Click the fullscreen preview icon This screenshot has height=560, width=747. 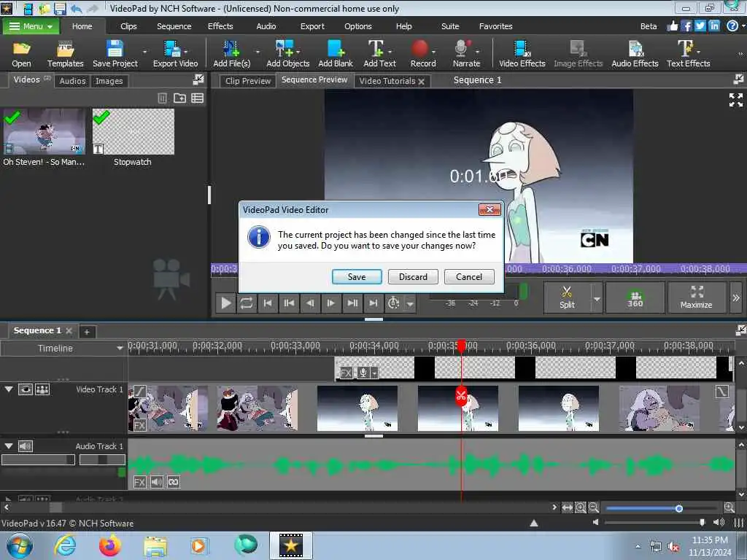tap(736, 100)
